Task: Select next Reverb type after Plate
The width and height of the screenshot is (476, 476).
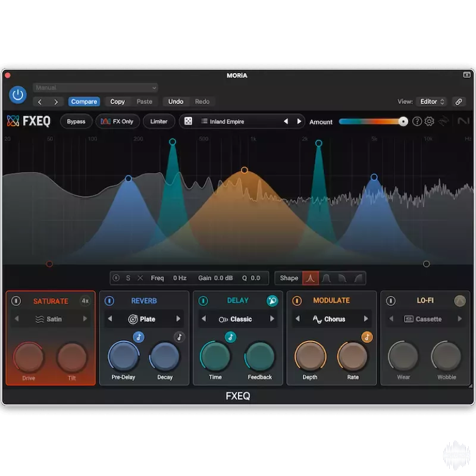Action: point(178,319)
